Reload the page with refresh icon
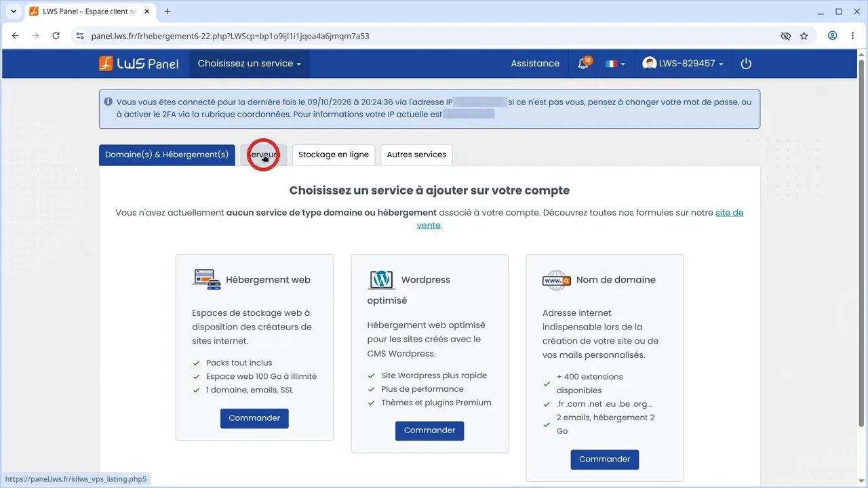Image resolution: width=868 pixels, height=488 pixels. pyautogui.click(x=56, y=36)
